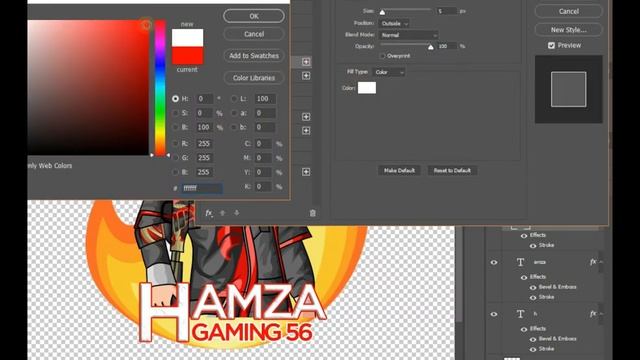640x360 pixels.
Task: Open the Position dropdown set to Outside
Action: [394, 24]
